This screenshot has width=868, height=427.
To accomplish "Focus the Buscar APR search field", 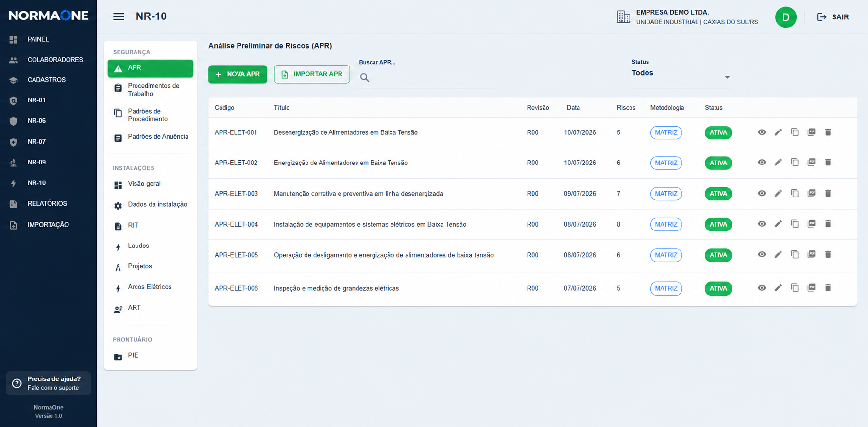I will point(426,78).
